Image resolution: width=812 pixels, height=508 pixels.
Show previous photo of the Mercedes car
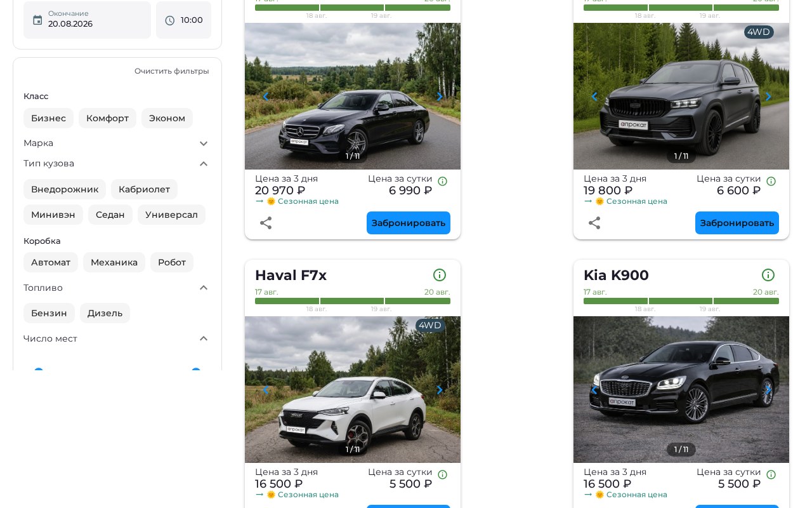pos(266,97)
